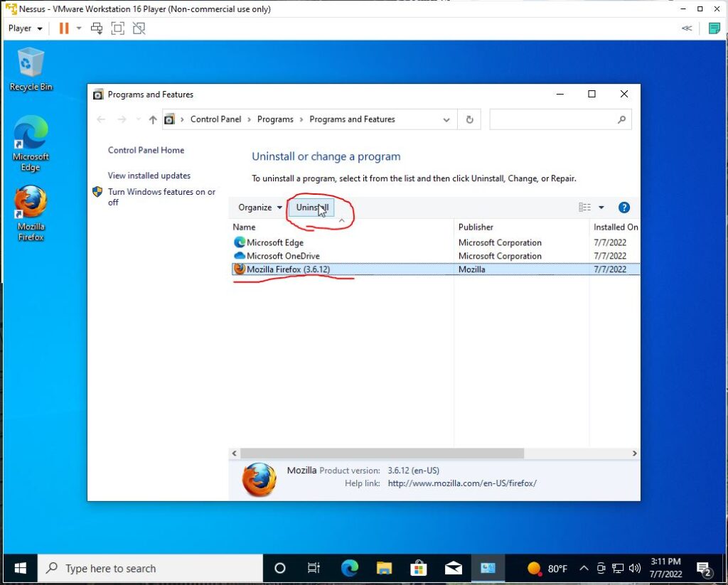This screenshot has width=728, height=585.
Task: Open more view options arrow
Action: pos(601,208)
